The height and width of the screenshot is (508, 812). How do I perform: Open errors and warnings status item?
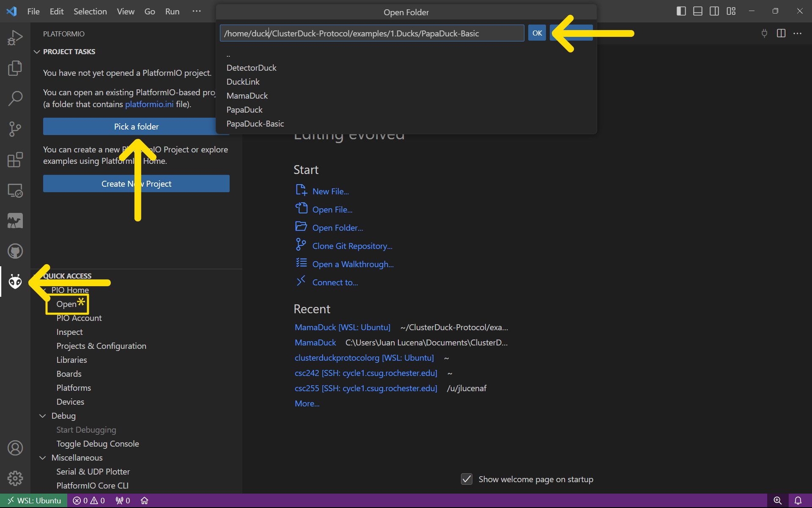point(89,500)
